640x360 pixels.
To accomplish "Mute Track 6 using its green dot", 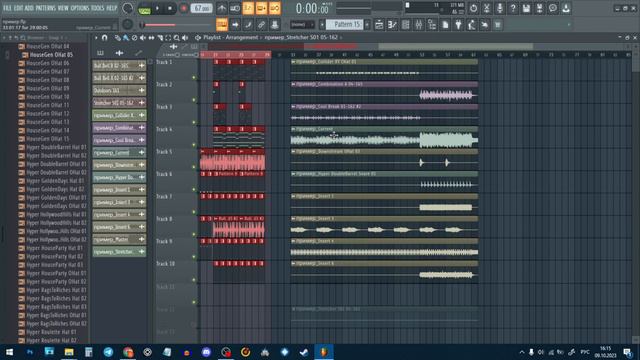I will pos(194,190).
